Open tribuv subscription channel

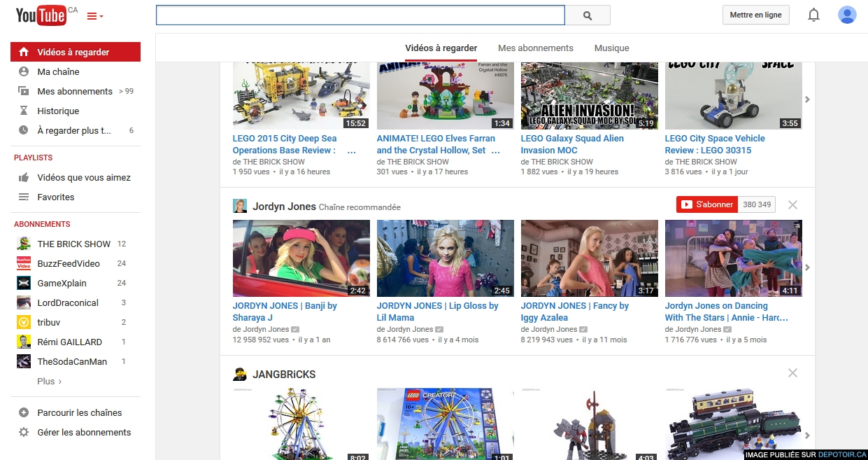pos(76,322)
